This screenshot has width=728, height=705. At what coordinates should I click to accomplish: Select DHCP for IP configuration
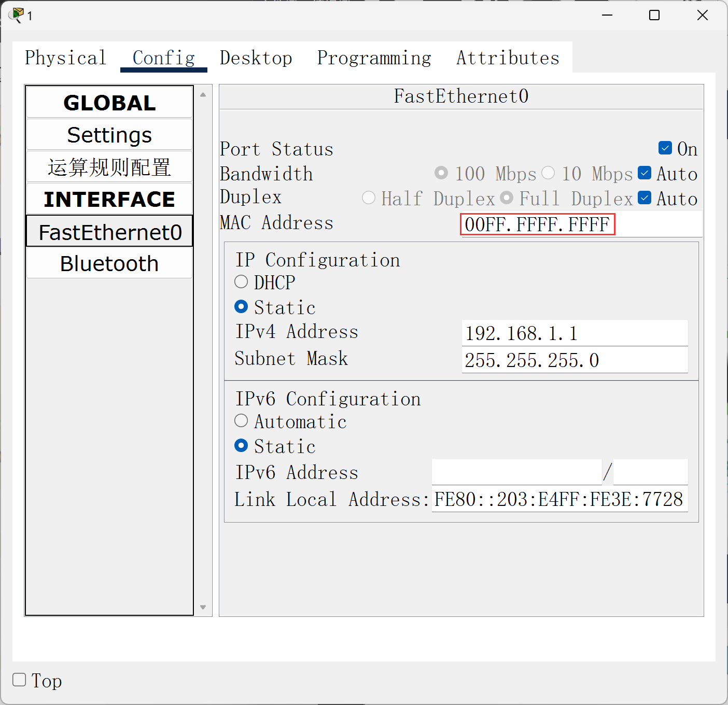click(241, 282)
